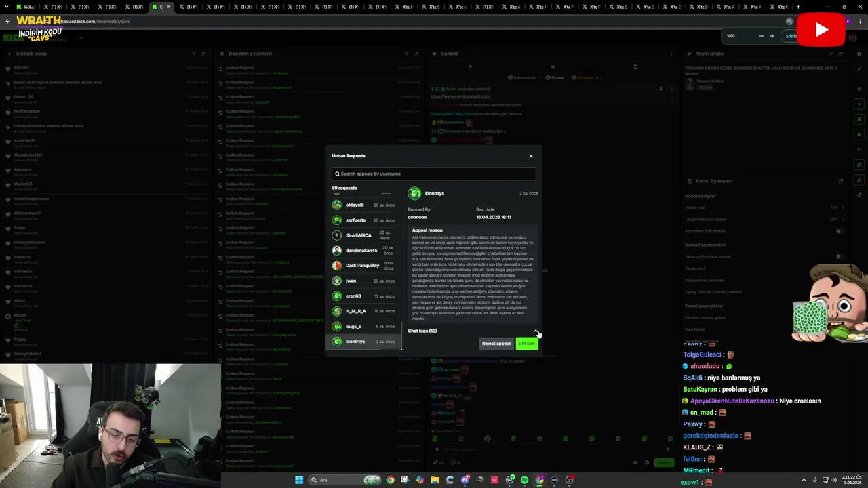Toggle Abonelere özel sohbet switch
This screenshot has height=488, width=868.
[840, 231]
